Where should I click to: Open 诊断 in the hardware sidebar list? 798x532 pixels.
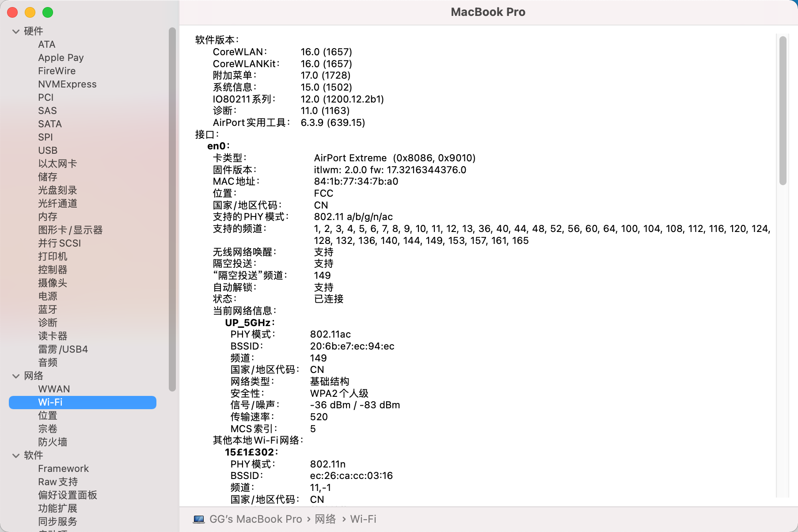click(x=48, y=323)
